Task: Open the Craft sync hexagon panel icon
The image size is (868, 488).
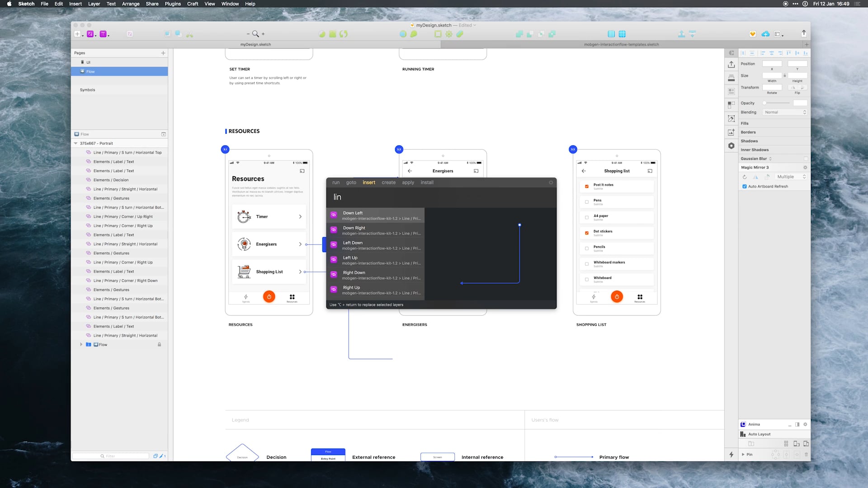Action: point(731,145)
